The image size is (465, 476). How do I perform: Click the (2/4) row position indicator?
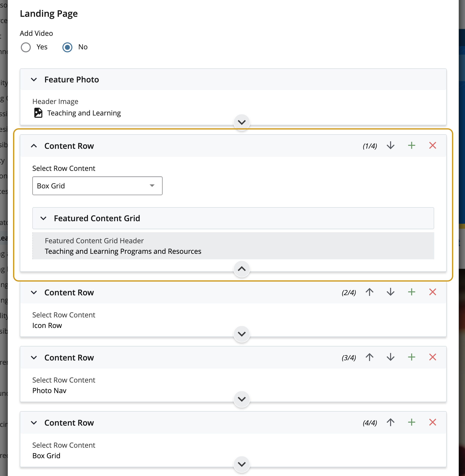click(x=349, y=293)
